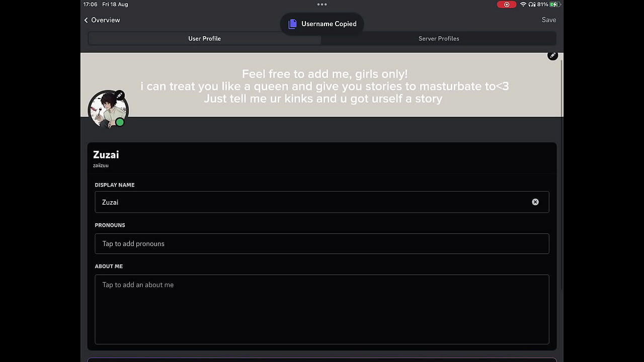Expand the avatar editing options
The image size is (644, 362).
pos(119,96)
